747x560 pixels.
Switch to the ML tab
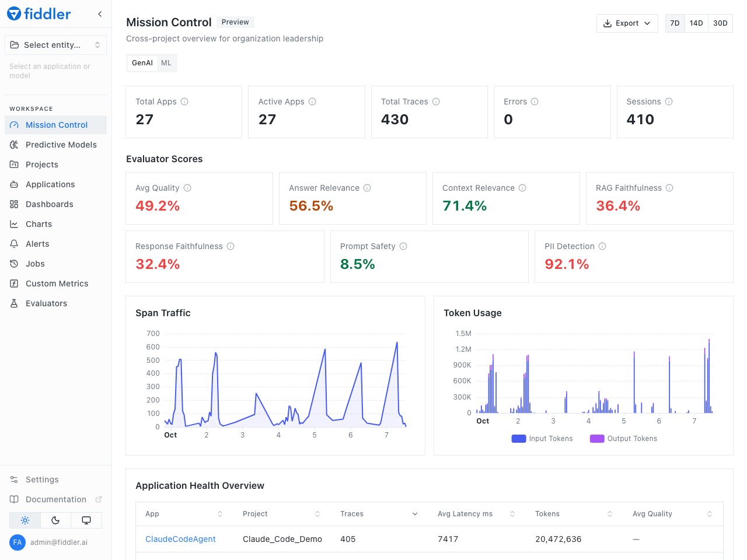[x=166, y=63]
